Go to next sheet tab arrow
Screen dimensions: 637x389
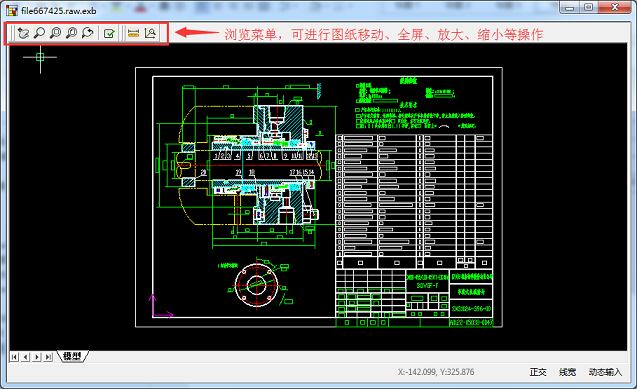coord(37,357)
